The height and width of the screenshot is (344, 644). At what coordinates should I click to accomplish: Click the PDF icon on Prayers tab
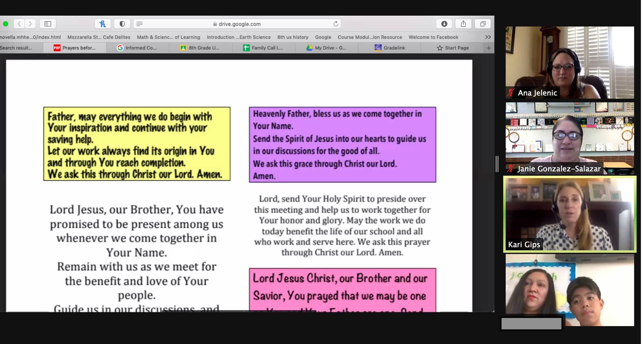click(57, 48)
